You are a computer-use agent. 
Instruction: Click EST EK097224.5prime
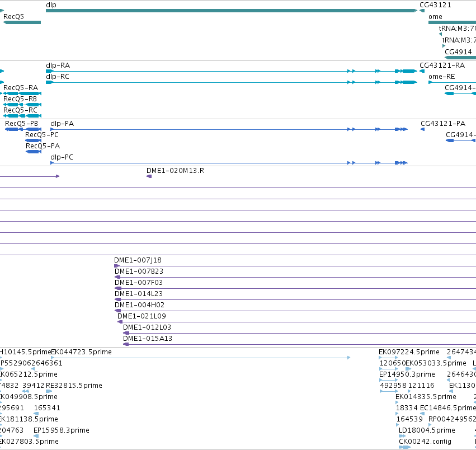(388, 358)
